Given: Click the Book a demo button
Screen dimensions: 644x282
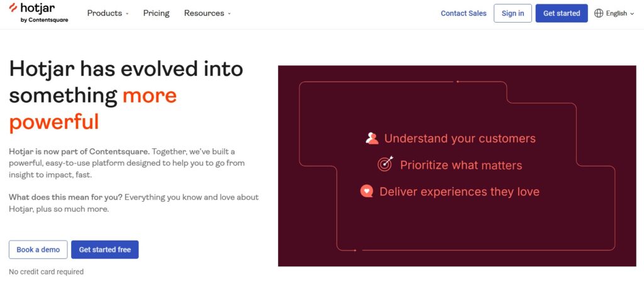Looking at the screenshot, I should [38, 249].
